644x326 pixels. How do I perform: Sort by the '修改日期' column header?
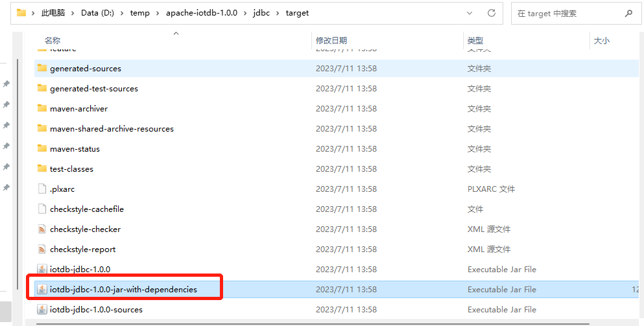331,40
